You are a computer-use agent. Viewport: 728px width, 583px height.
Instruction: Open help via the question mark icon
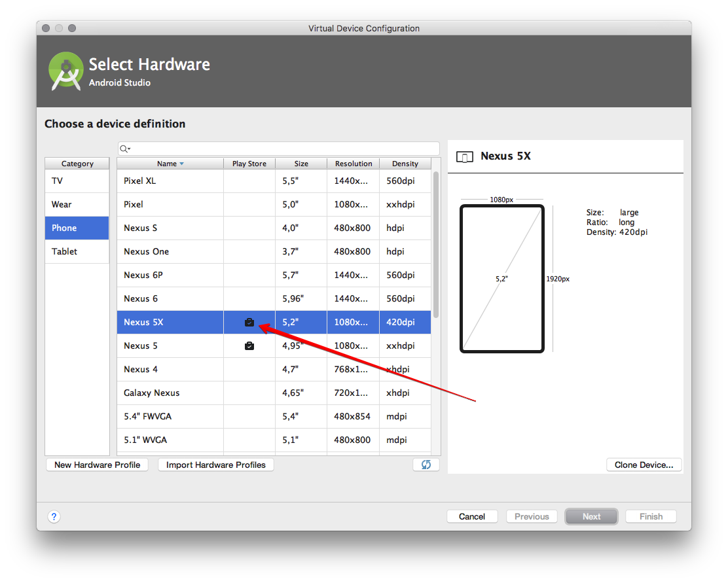54,516
